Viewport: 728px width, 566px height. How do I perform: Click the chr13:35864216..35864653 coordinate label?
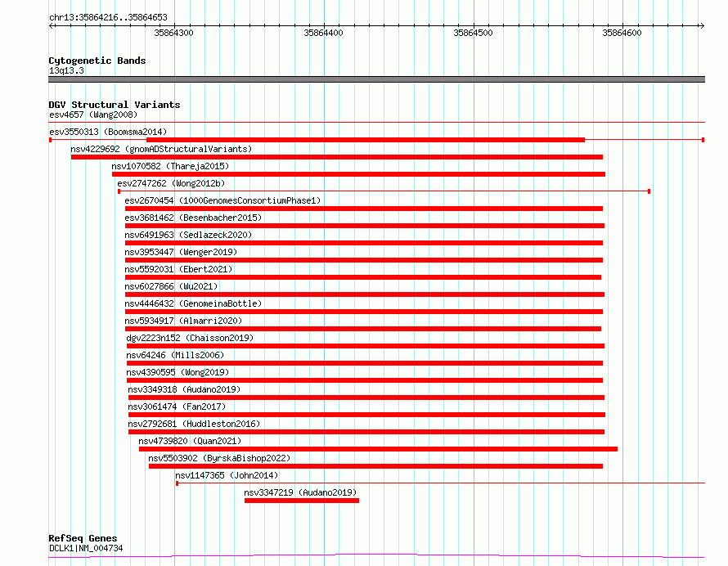pyautogui.click(x=108, y=18)
